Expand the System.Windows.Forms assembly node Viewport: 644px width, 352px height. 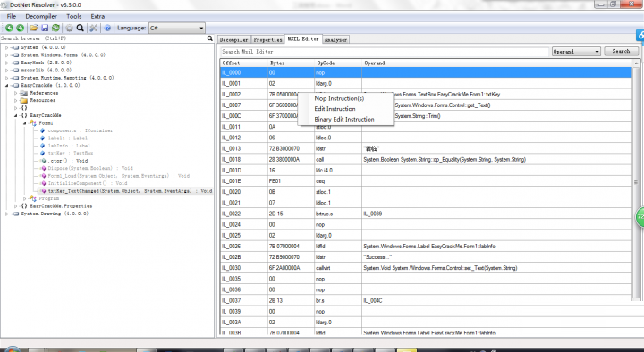pyautogui.click(x=7, y=55)
